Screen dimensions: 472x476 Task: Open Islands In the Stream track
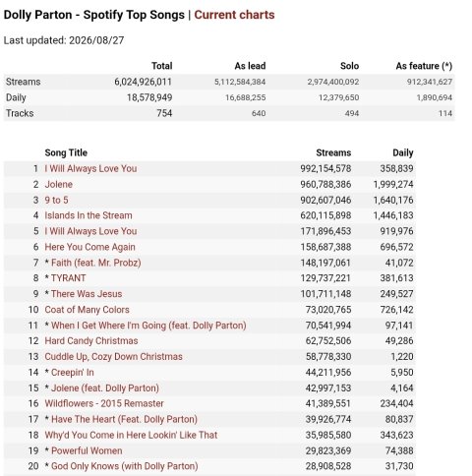(88, 215)
